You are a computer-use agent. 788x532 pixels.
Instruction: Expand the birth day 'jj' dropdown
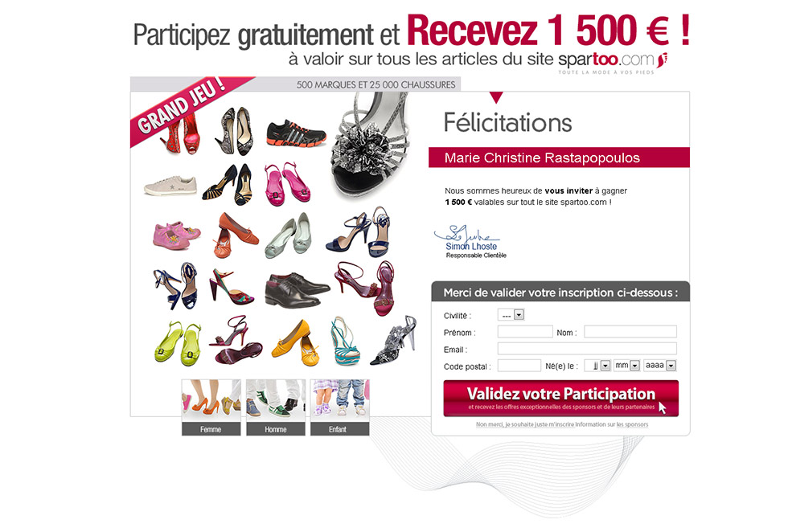coord(597,366)
